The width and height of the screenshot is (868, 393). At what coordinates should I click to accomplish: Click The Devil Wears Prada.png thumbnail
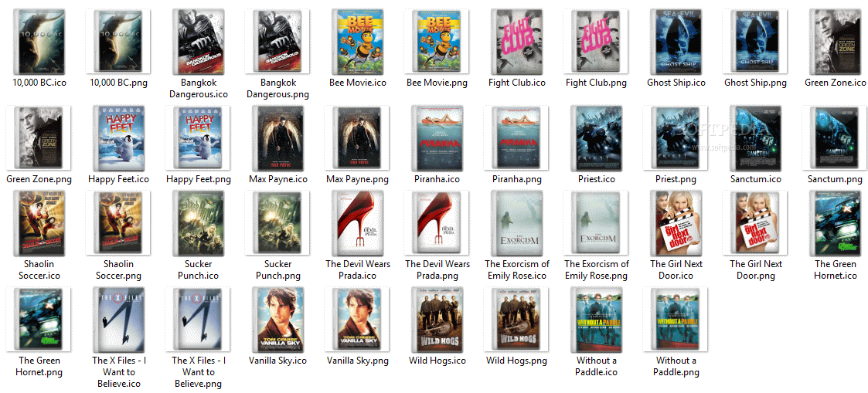coord(437,223)
